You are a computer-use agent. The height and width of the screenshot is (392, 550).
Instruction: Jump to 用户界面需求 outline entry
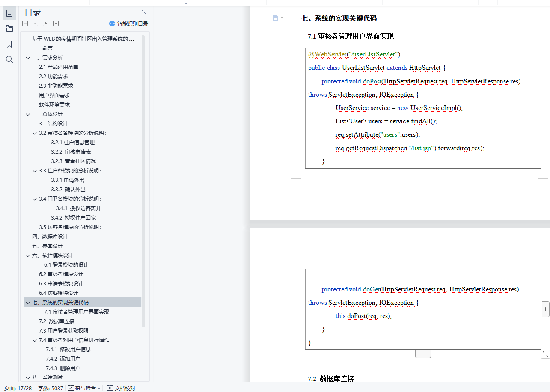coord(54,95)
